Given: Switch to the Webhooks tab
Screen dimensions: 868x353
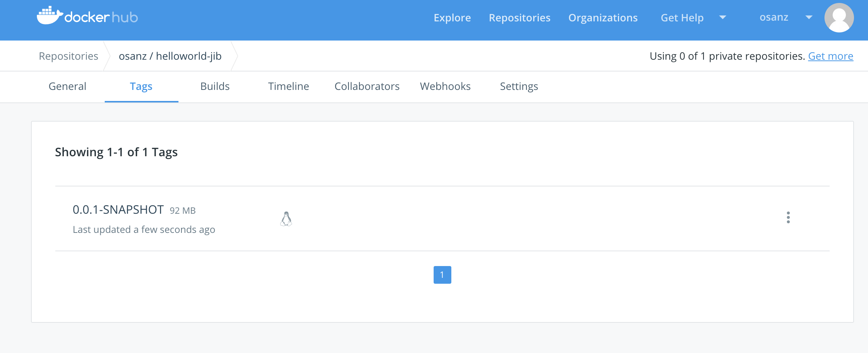Looking at the screenshot, I should tap(445, 86).
